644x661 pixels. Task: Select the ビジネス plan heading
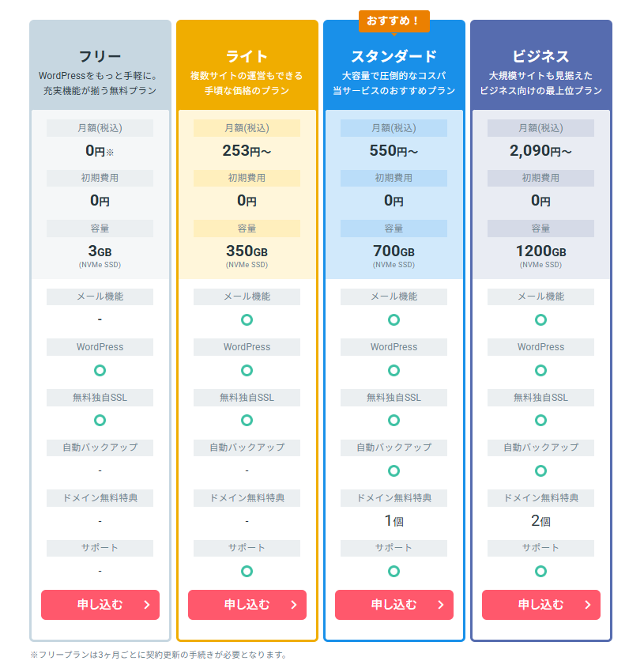pyautogui.click(x=540, y=56)
